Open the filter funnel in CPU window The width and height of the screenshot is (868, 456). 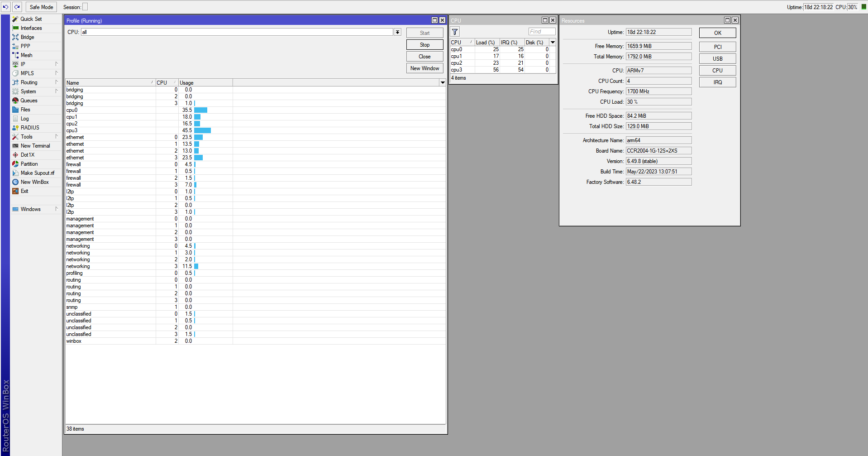455,32
